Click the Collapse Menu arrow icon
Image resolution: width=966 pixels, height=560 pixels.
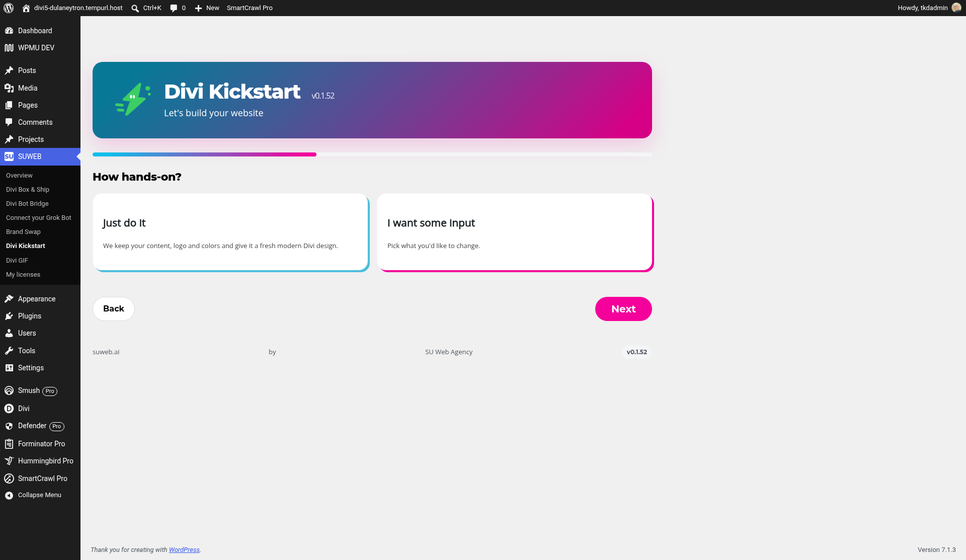(x=9, y=496)
